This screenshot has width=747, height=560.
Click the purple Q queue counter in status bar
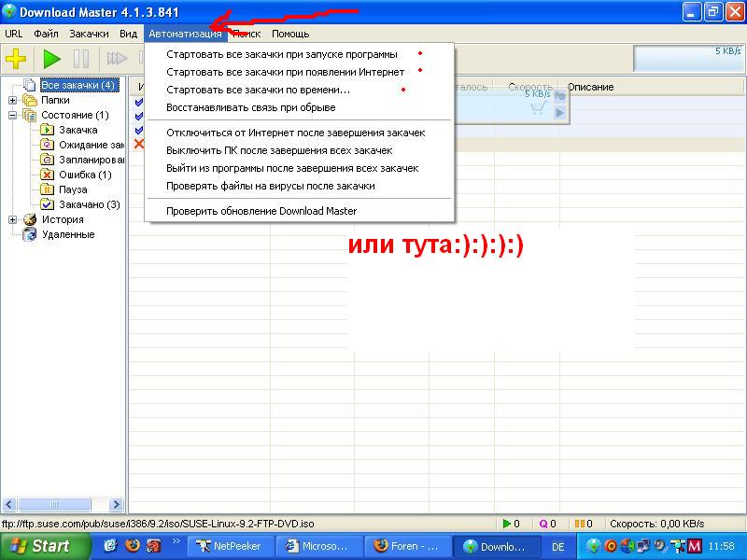(547, 524)
